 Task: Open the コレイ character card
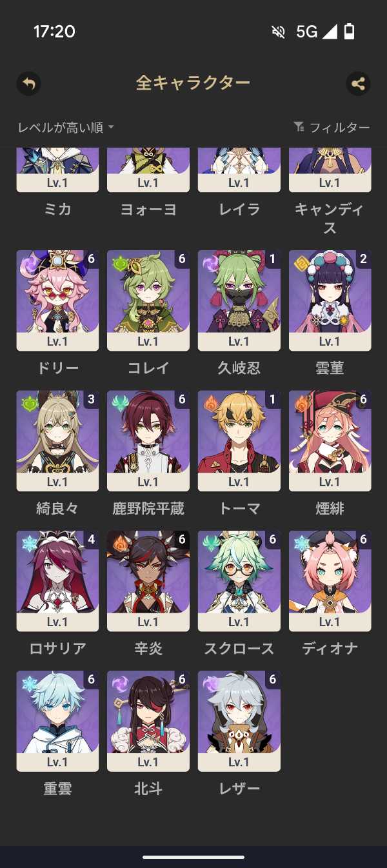tap(148, 301)
